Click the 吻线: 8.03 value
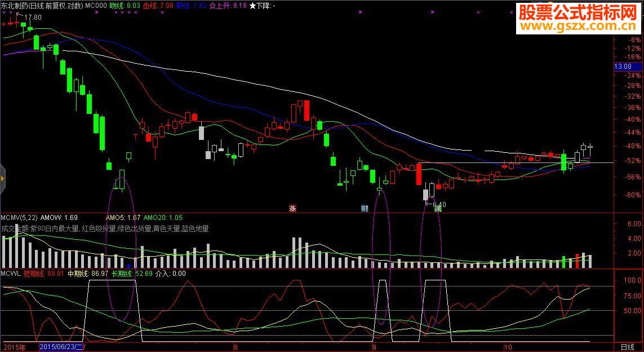This screenshot has width=644, height=352. coord(125,6)
